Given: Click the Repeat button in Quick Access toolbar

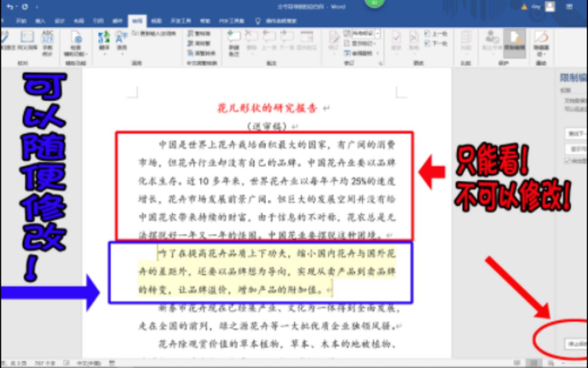Looking at the screenshot, I should 25,6.
